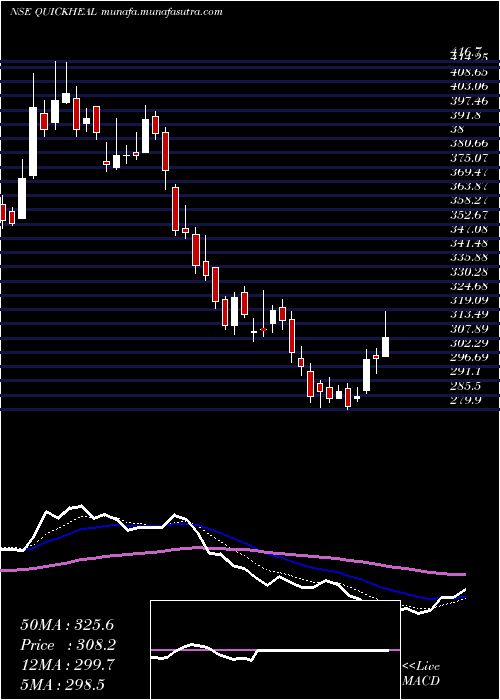
Task: Click the 352.67 price level label
Action: (x=470, y=215)
